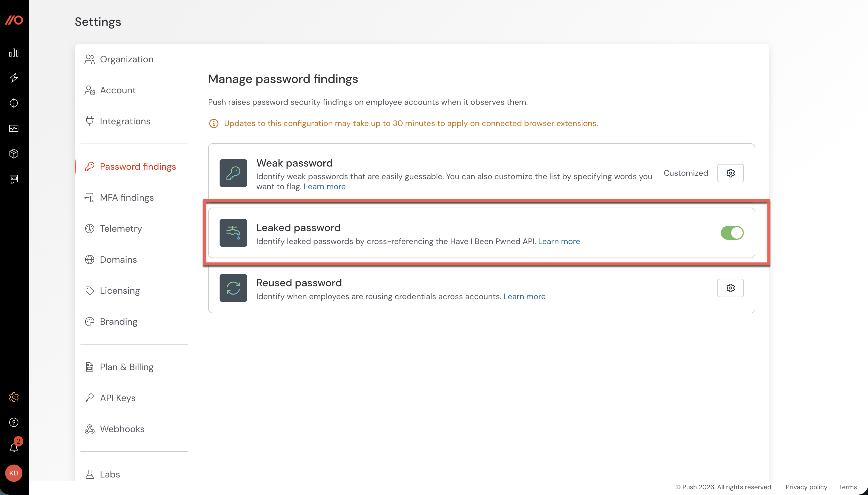The width and height of the screenshot is (868, 495).
Task: Open the crosshair detections icon
Action: pos(14,103)
